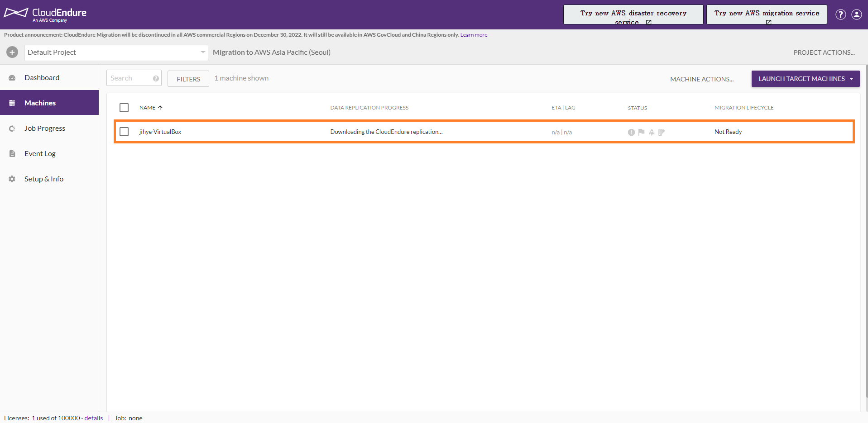Click the Not Ready lifecycle status
The image size is (868, 423).
[728, 132]
